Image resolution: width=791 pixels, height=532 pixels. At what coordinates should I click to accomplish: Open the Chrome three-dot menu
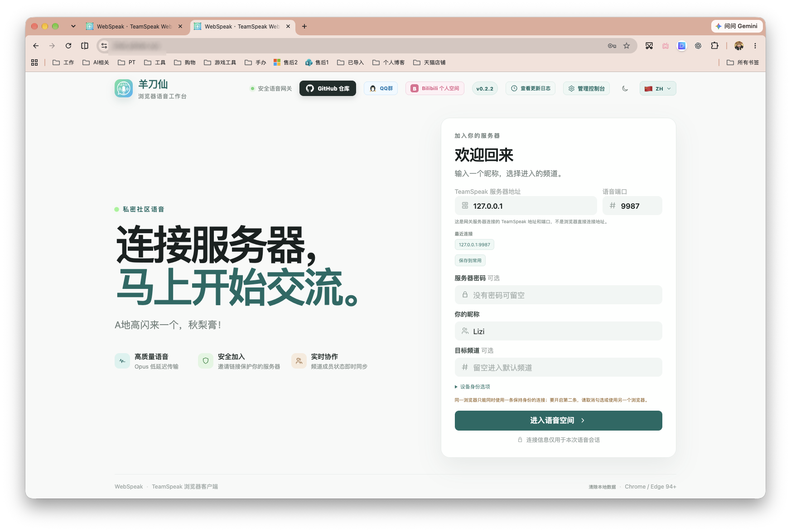tap(755, 46)
